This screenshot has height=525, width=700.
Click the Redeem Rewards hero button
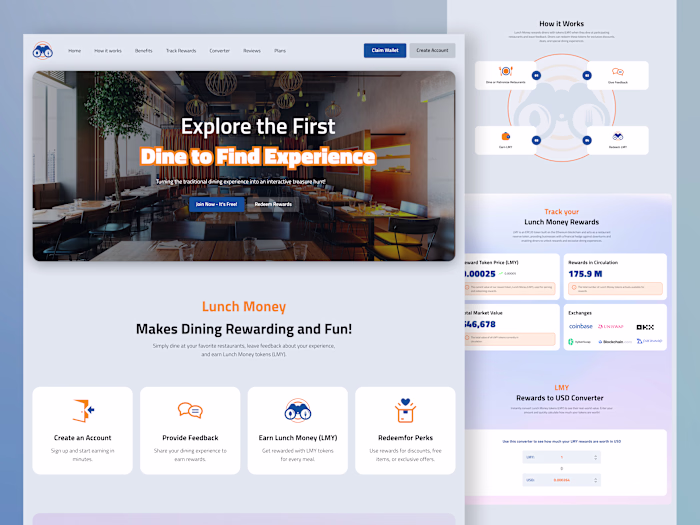pyautogui.click(x=273, y=204)
